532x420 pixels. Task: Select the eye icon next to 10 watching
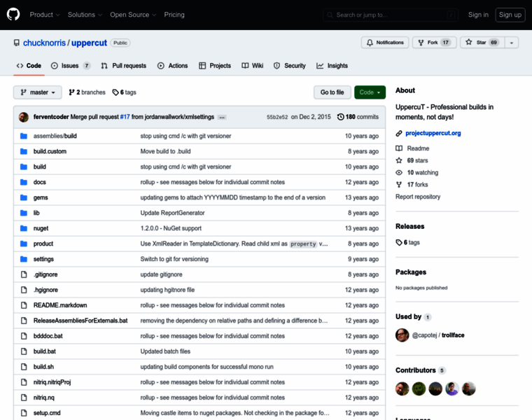pos(399,173)
